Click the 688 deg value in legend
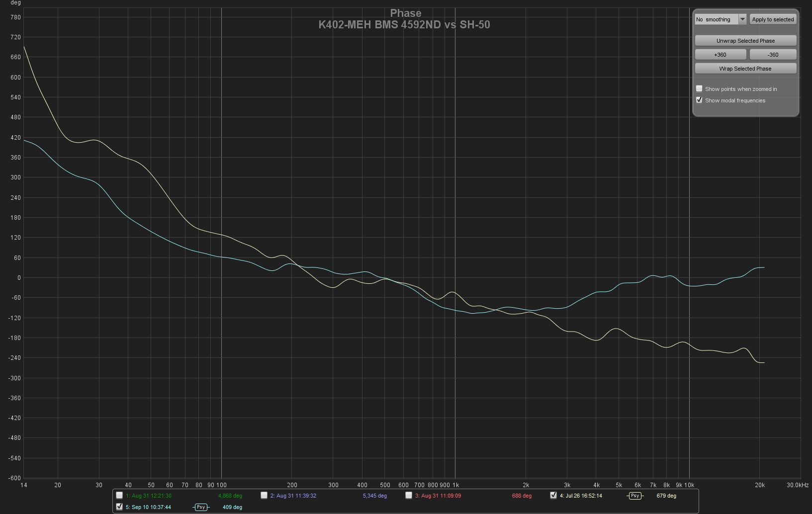Screen dimensions: 812x514 [x=522, y=496]
